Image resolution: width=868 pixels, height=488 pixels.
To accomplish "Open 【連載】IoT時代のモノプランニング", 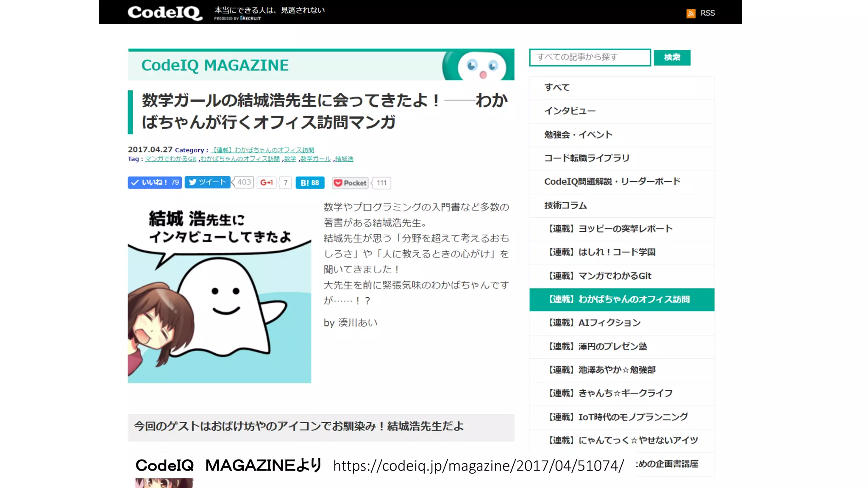I will click(622, 417).
